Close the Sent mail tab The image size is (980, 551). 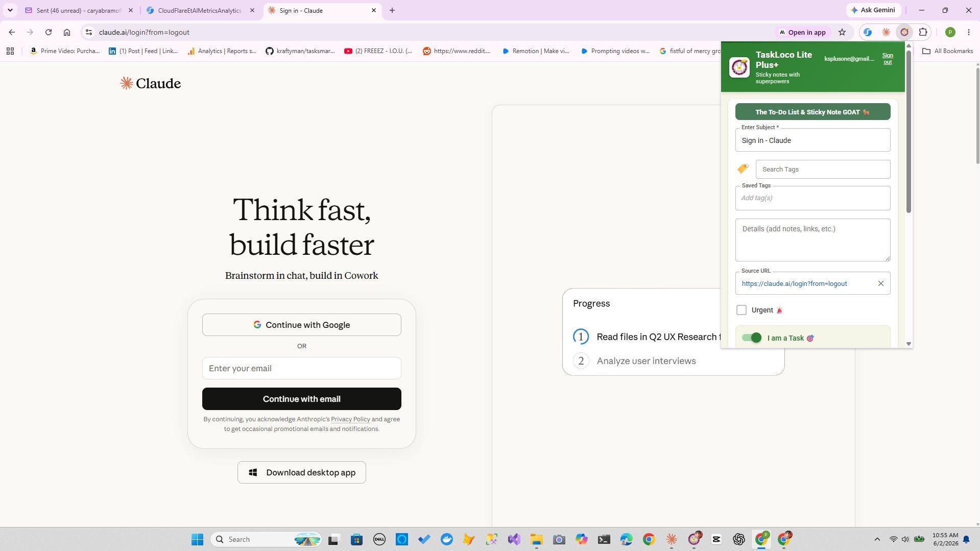(131, 10)
